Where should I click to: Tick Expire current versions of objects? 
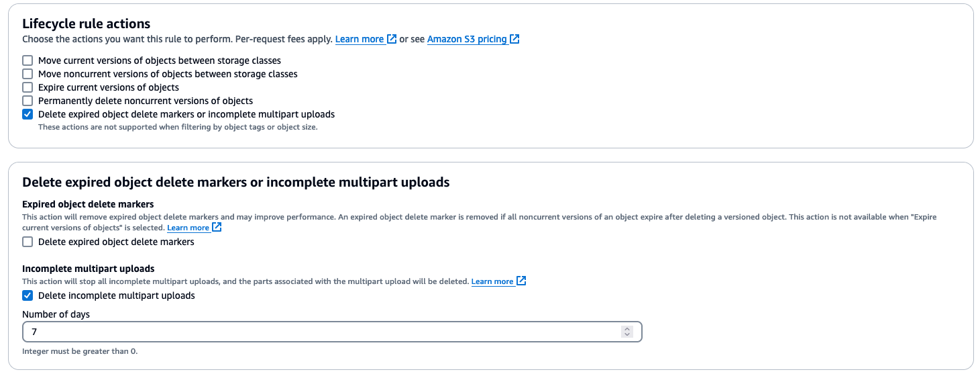tap(28, 87)
